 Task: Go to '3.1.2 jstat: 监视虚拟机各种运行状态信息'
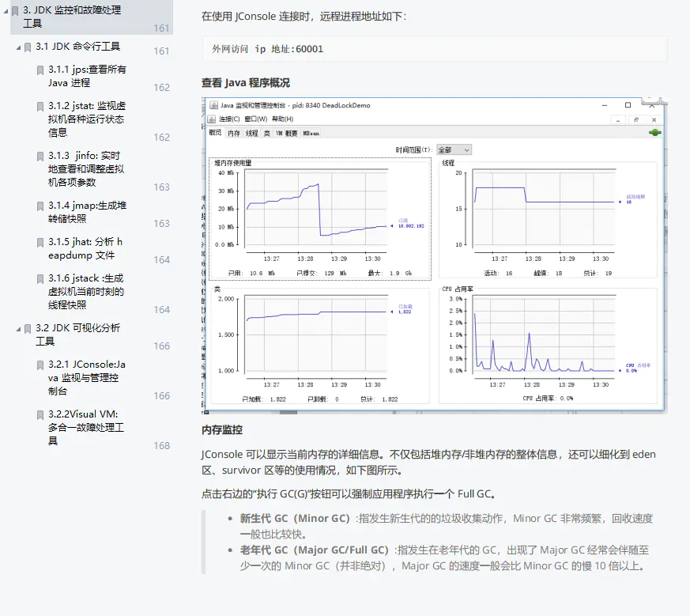click(x=87, y=119)
